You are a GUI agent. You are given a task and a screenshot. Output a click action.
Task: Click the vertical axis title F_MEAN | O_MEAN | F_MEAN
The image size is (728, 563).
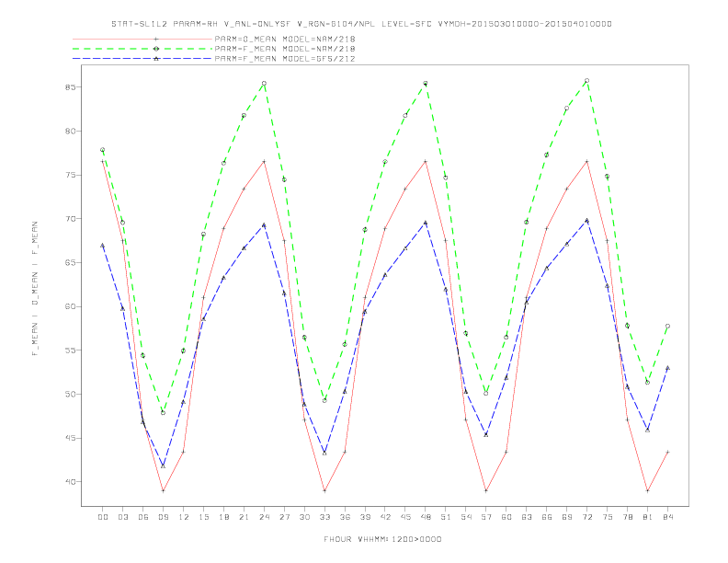click(35, 289)
